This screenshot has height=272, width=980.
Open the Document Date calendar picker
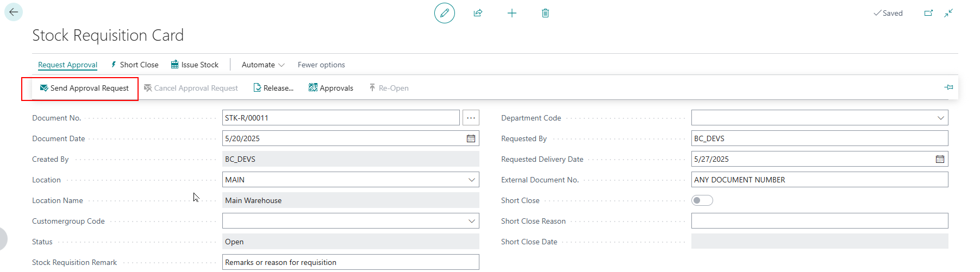pyautogui.click(x=471, y=138)
